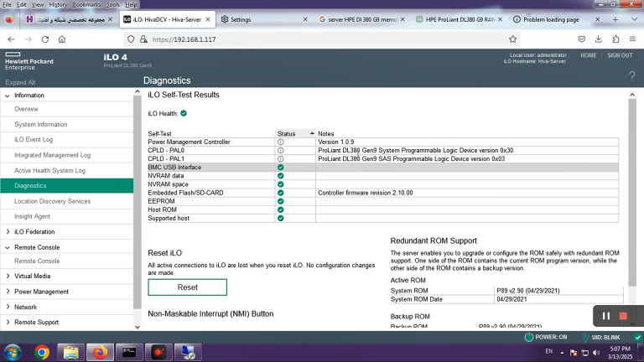Sort by the Status column header

pos(295,134)
